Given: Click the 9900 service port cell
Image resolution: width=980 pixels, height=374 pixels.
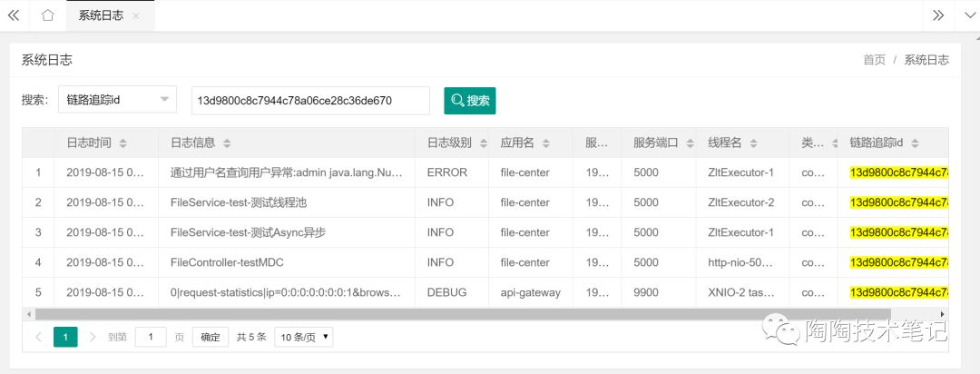Looking at the screenshot, I should tap(646, 292).
